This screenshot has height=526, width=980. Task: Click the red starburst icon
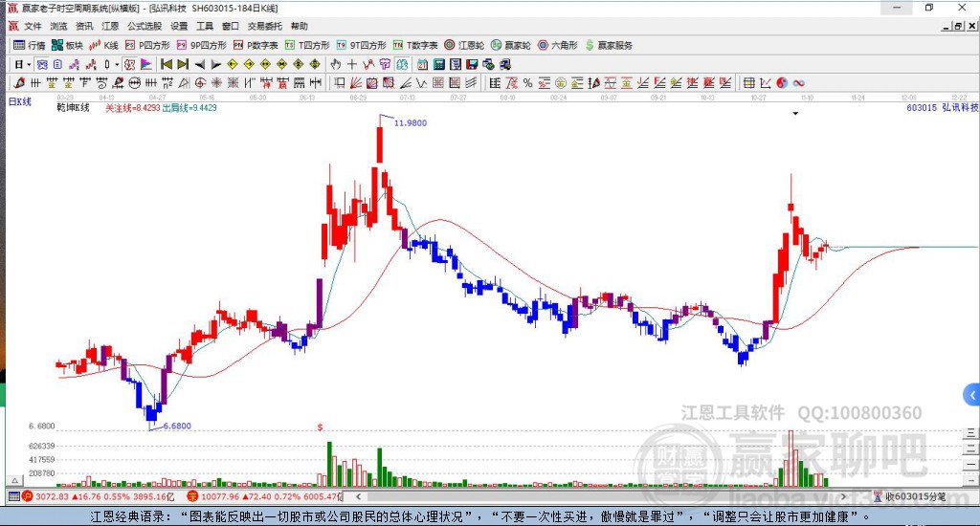(216, 83)
